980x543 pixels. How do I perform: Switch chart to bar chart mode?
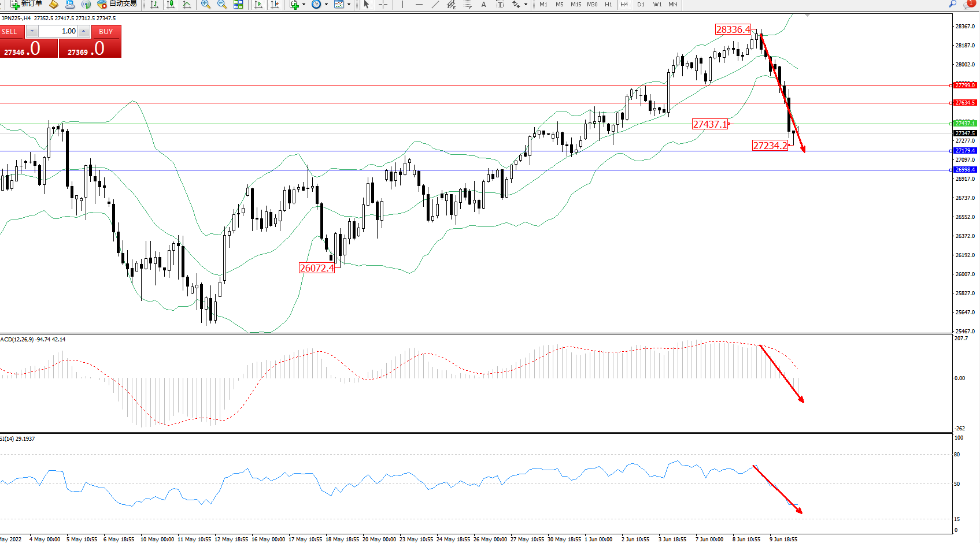coord(154,5)
